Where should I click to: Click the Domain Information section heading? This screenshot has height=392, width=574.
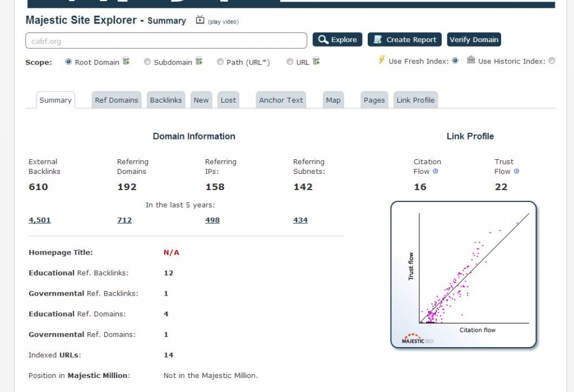point(194,136)
